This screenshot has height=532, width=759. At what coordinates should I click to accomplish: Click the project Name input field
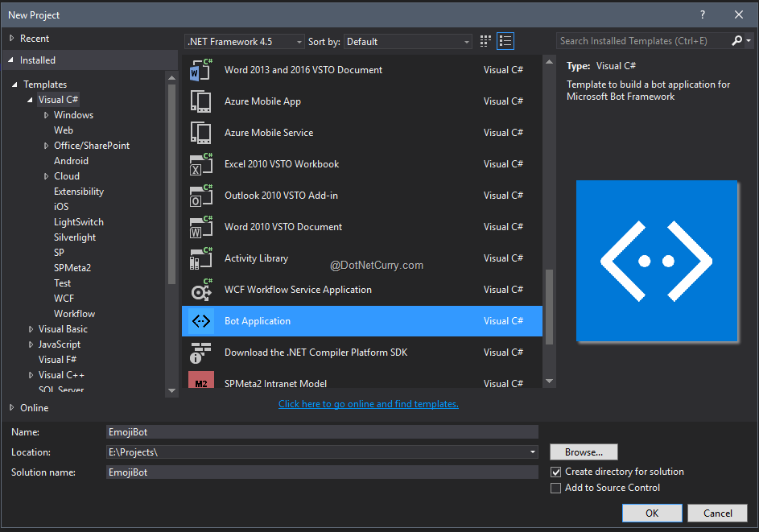tap(322, 431)
